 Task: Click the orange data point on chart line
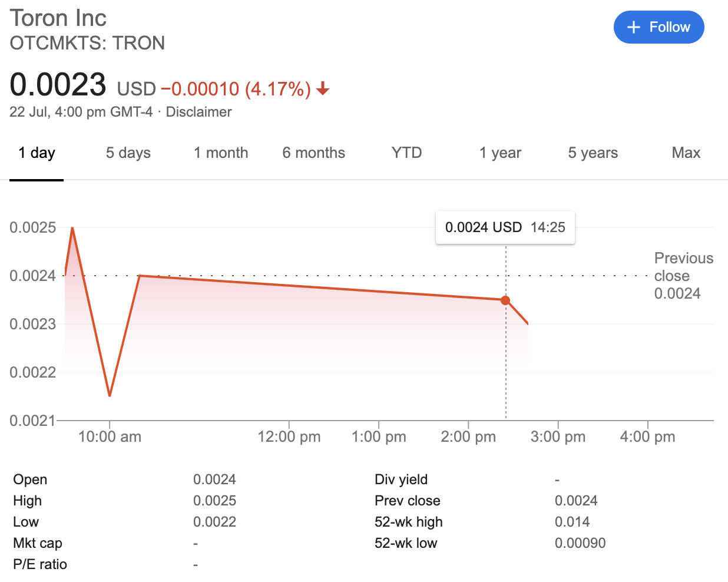[505, 300]
